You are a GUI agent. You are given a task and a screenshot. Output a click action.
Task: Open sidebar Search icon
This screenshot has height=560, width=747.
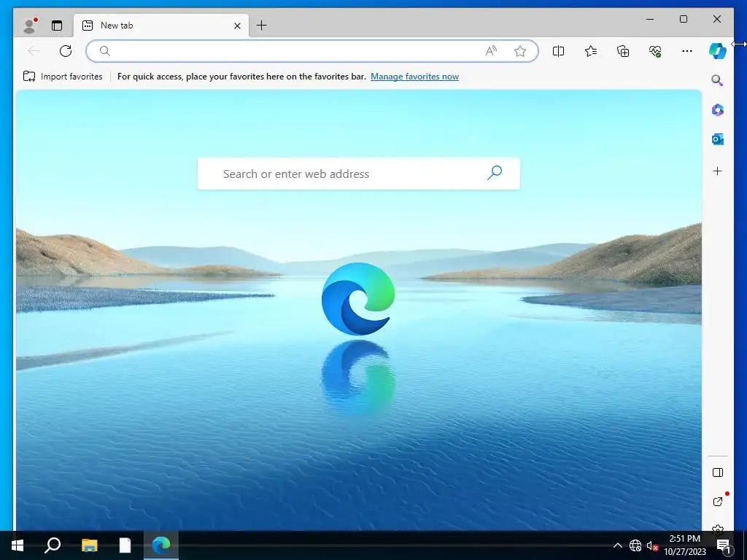click(x=718, y=80)
